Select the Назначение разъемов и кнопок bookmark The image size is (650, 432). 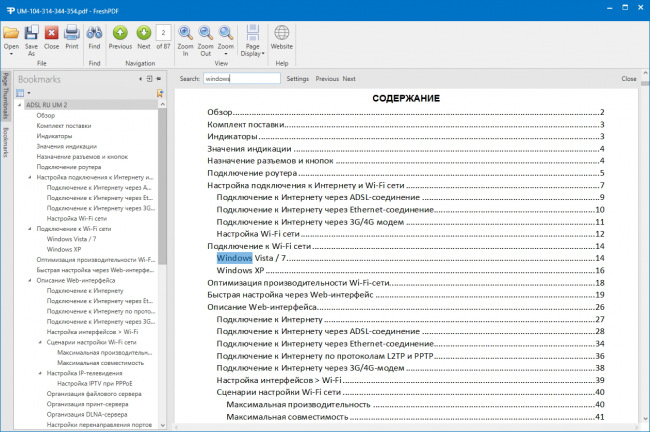click(x=82, y=157)
